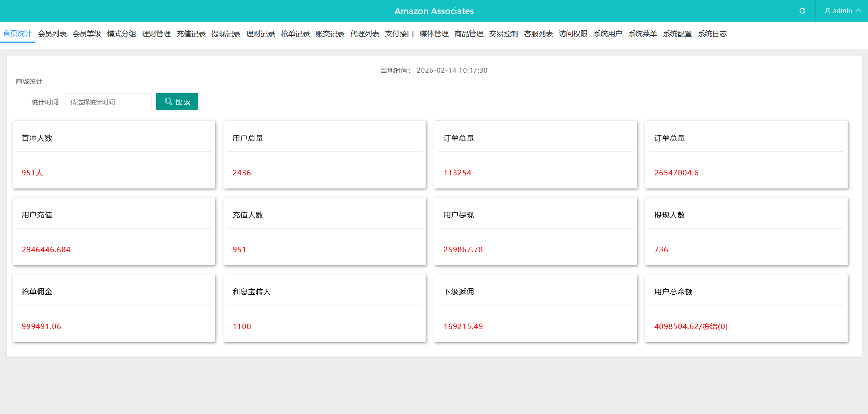Viewport: 868px width, 414px height.
Task: Click the 首冲人数 statistics card
Action: [x=114, y=155]
